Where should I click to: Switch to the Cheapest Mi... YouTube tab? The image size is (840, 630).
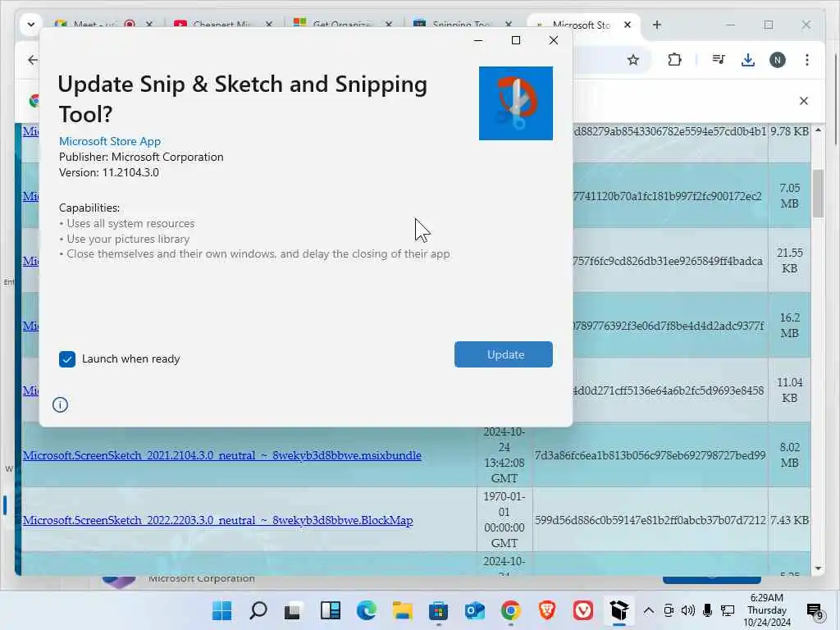221,24
